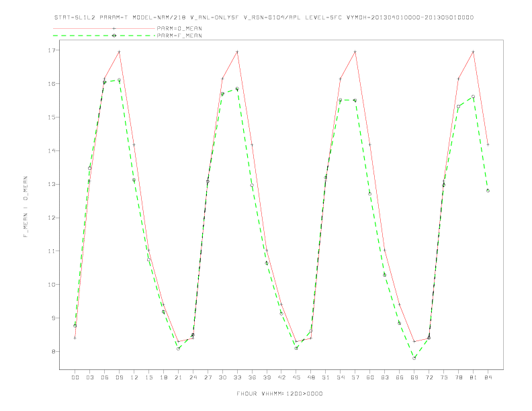Click the x-axis tick label 45
The width and height of the screenshot is (532, 411).
click(296, 377)
